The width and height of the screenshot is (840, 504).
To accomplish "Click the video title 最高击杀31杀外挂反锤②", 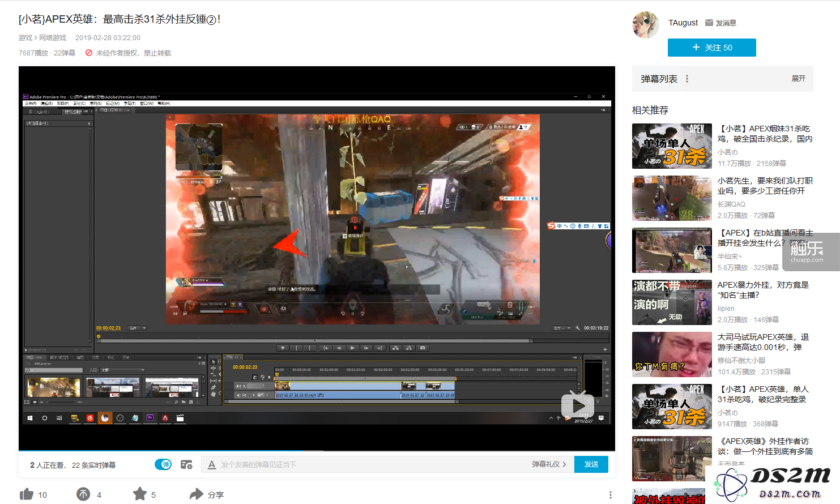I will pyautogui.click(x=120, y=19).
